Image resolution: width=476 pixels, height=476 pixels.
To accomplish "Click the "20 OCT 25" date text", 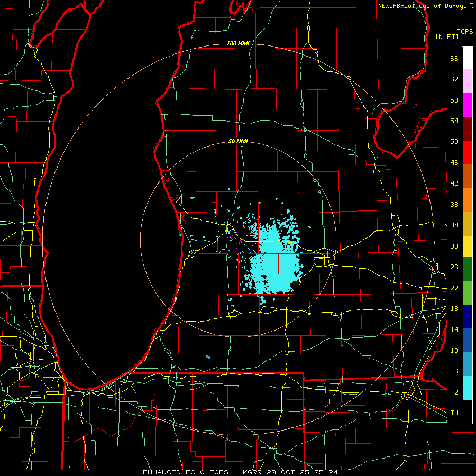I will 290,472.
